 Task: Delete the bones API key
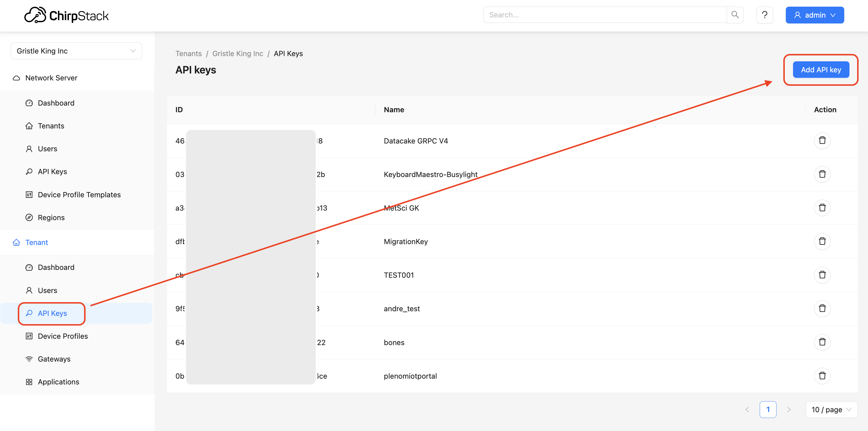point(822,342)
